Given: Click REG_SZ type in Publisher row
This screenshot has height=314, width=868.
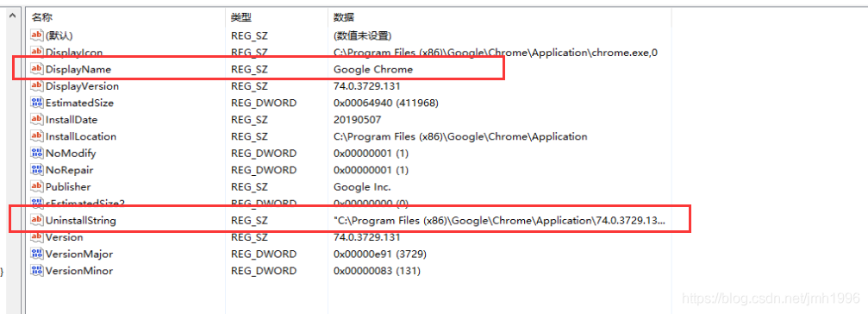Looking at the screenshot, I should point(249,186).
